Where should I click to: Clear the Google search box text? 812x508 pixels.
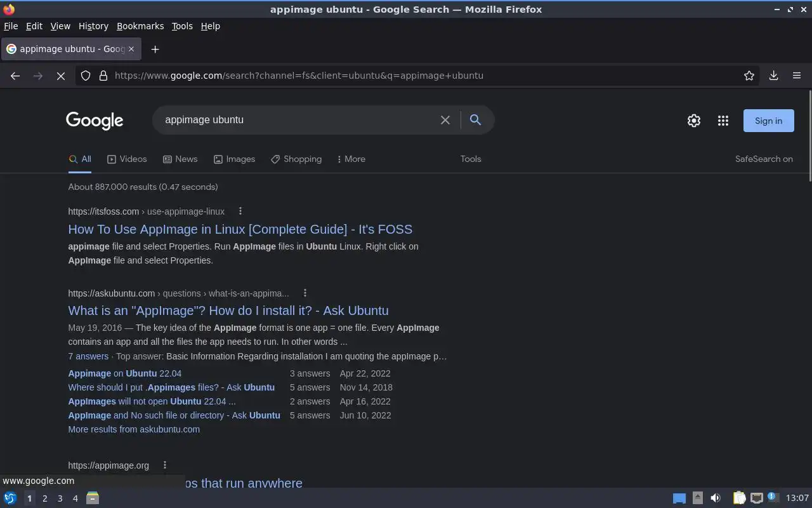(445, 120)
